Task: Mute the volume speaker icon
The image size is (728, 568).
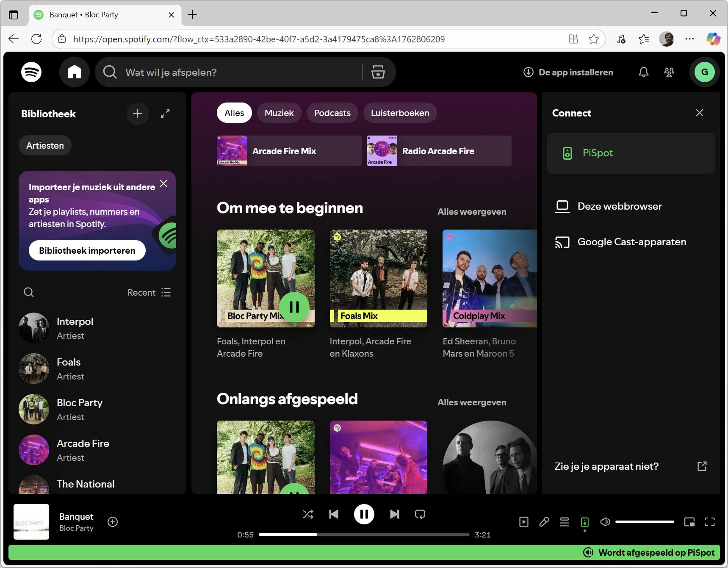Action: point(605,522)
